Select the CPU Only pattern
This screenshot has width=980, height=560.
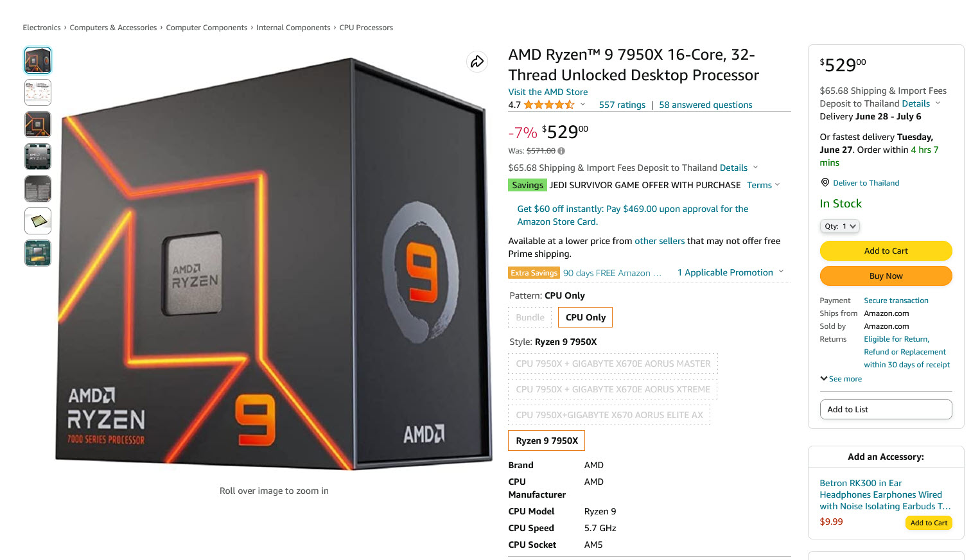pyautogui.click(x=584, y=317)
